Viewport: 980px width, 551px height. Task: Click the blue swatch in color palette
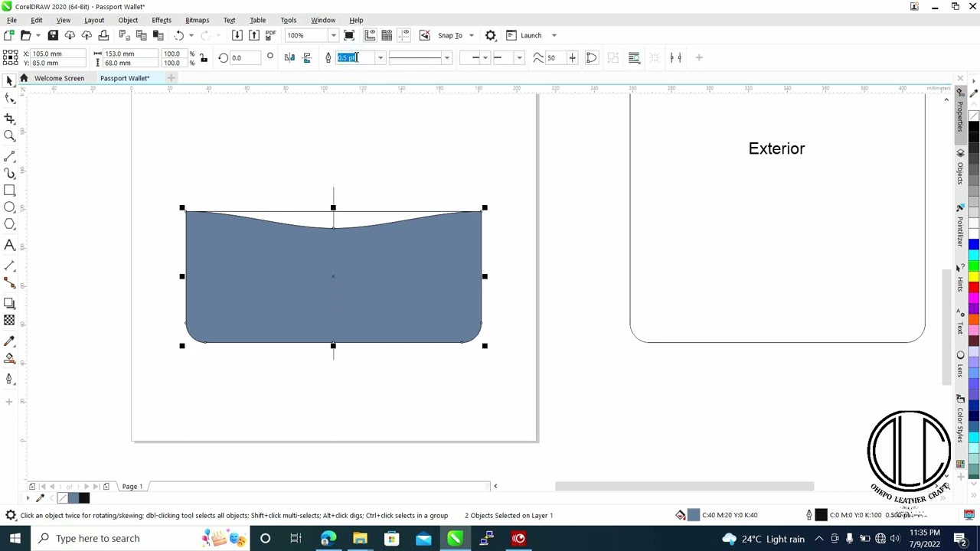973,245
